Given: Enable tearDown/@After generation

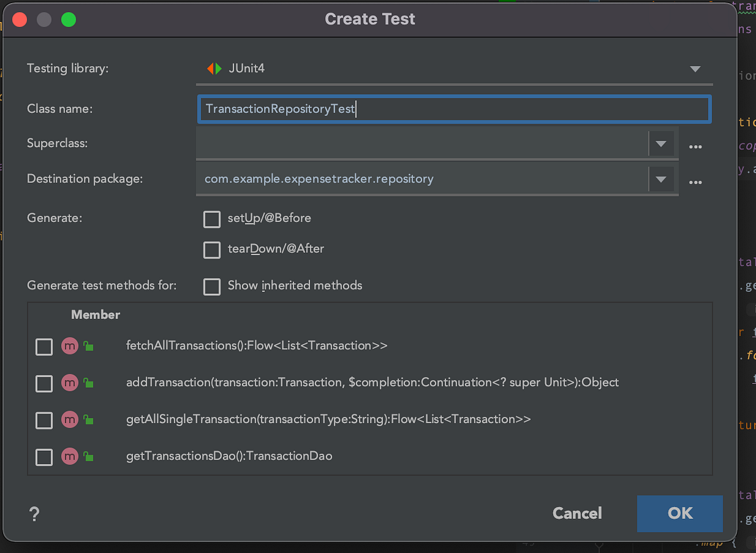Looking at the screenshot, I should tap(212, 250).
